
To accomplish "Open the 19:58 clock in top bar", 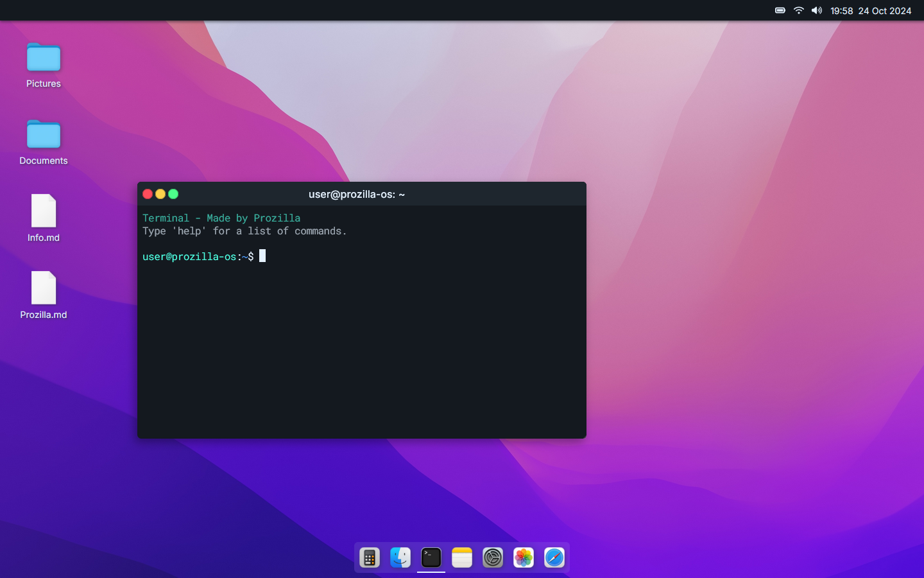I will click(x=841, y=11).
